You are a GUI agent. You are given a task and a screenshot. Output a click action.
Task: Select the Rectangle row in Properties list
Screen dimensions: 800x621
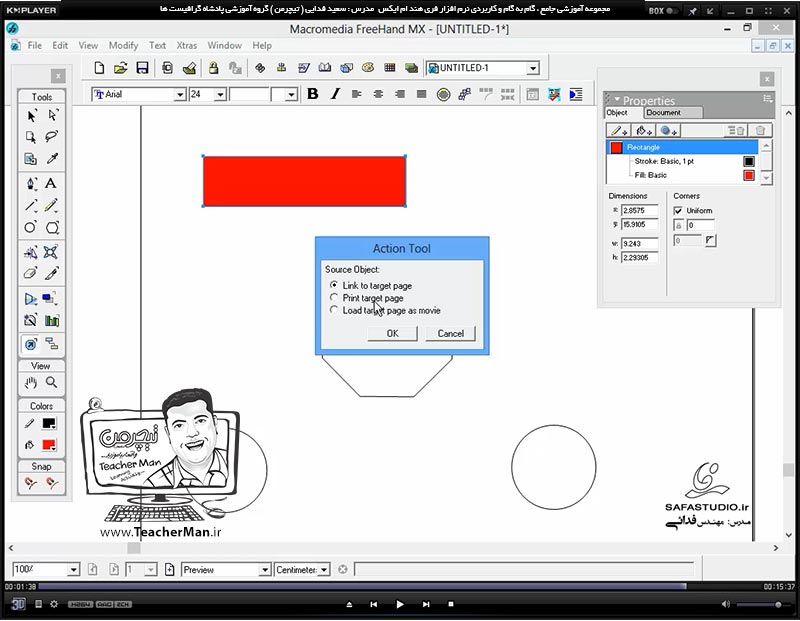pos(682,147)
